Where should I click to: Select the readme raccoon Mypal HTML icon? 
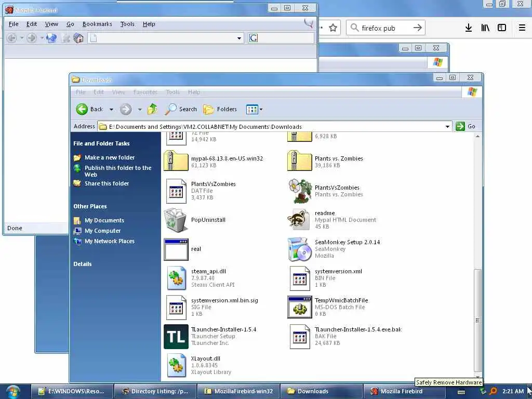point(299,220)
